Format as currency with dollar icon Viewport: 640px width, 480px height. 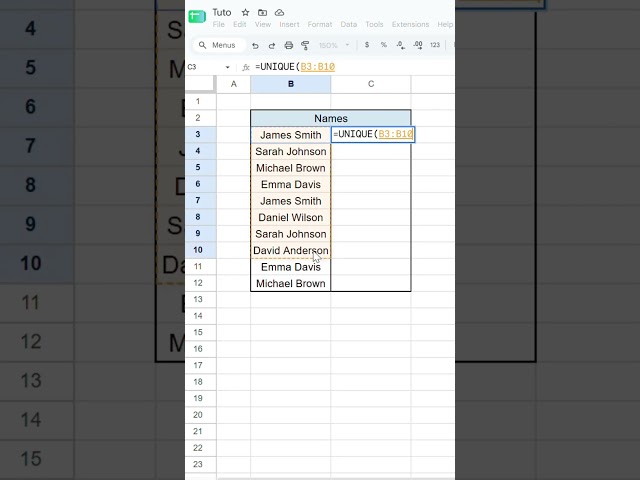click(367, 45)
